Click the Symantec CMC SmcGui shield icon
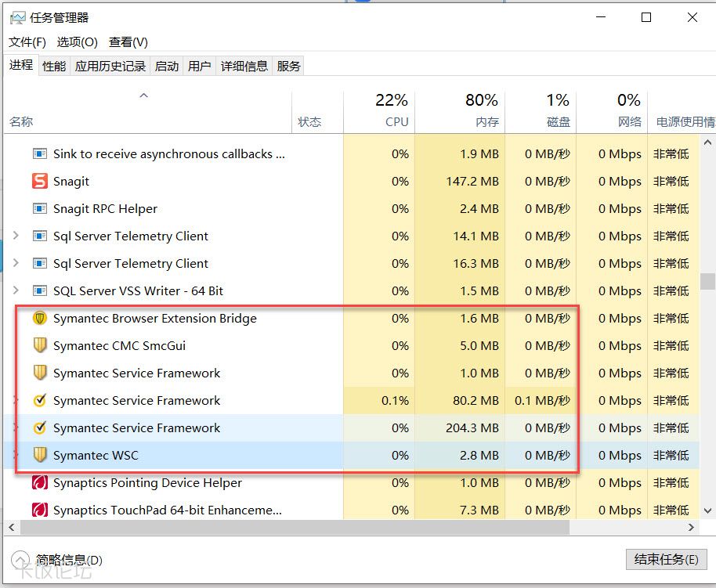 [40, 345]
